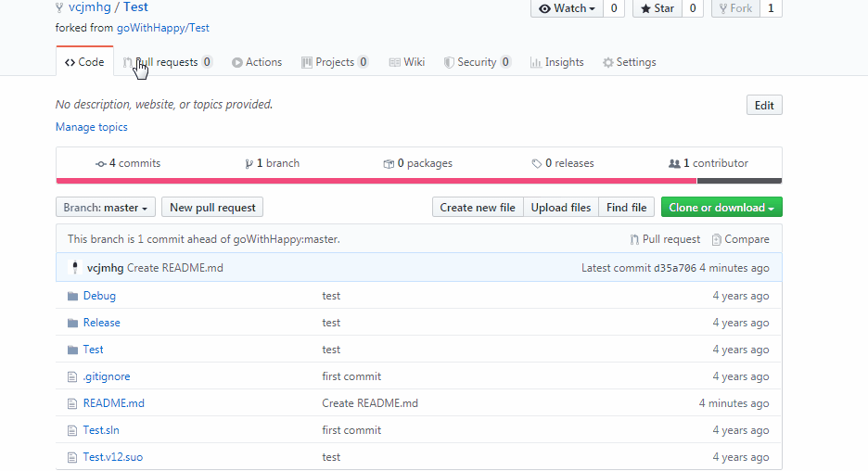
Task: View the stargazers count
Action: tap(693, 8)
